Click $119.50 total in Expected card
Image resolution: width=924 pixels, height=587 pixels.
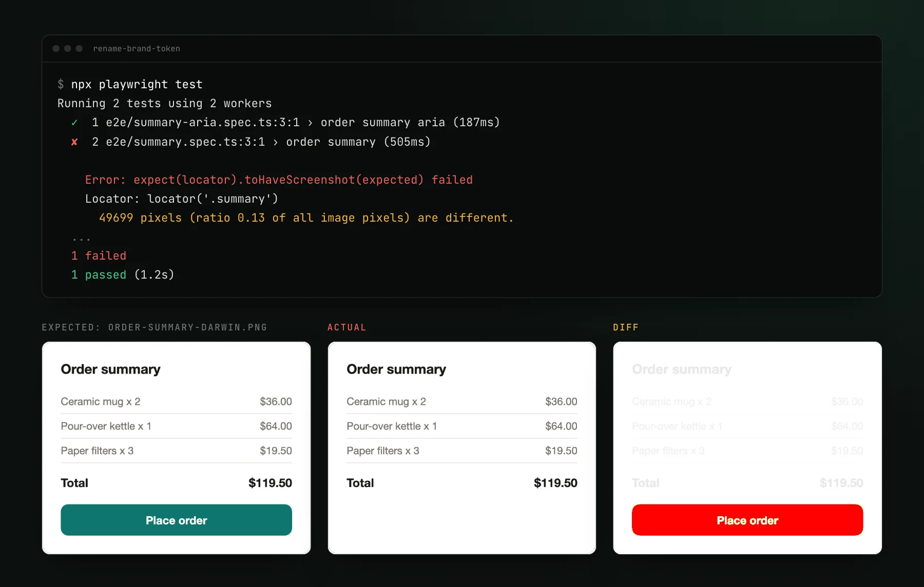270,483
